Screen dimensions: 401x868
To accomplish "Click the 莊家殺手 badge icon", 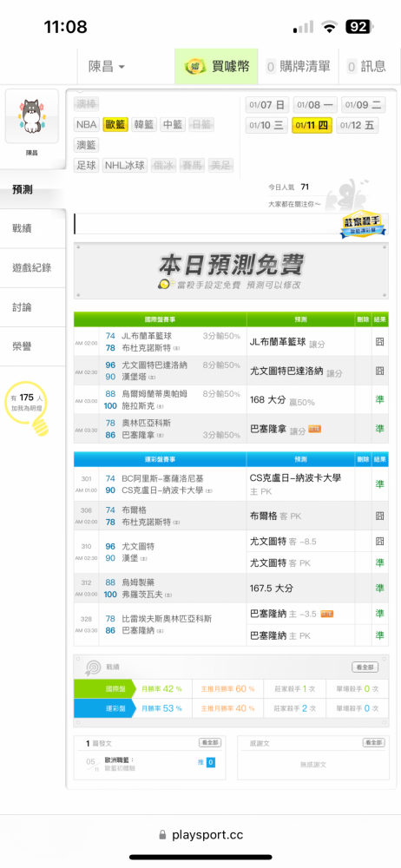I will tap(363, 224).
